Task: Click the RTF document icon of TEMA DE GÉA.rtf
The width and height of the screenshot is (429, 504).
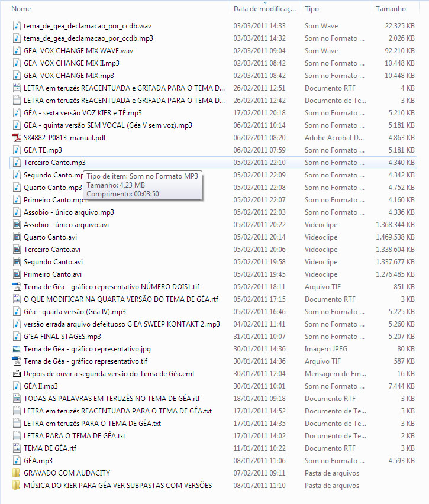Action: (x=17, y=448)
